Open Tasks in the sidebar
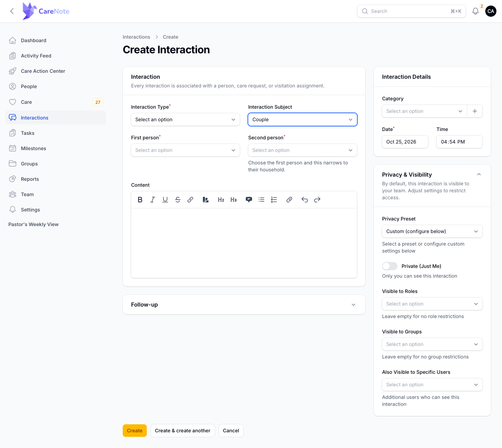Image resolution: width=502 pixels, height=448 pixels. (56, 133)
